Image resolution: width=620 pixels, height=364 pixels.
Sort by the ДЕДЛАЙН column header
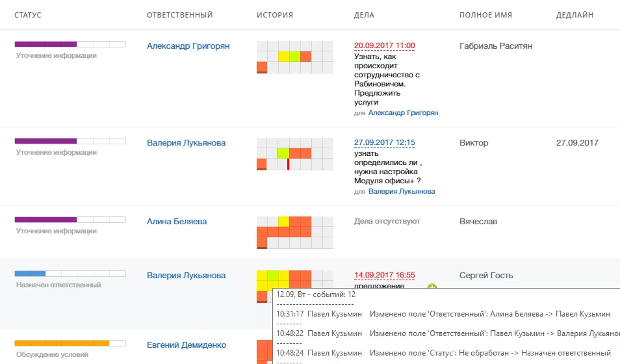[575, 15]
